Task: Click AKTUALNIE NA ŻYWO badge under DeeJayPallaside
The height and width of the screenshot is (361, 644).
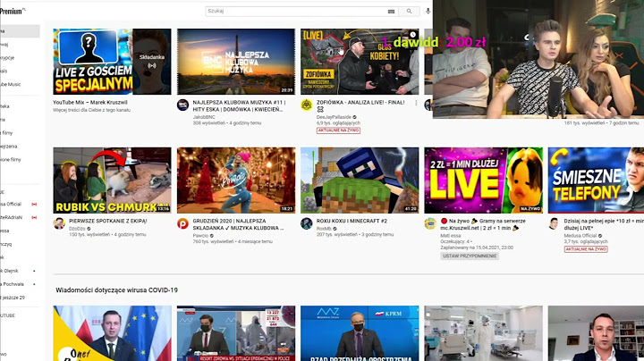Action: click(x=338, y=130)
